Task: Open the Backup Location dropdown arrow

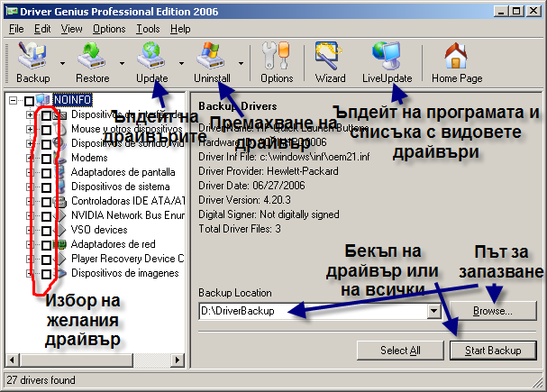Action: [x=433, y=311]
